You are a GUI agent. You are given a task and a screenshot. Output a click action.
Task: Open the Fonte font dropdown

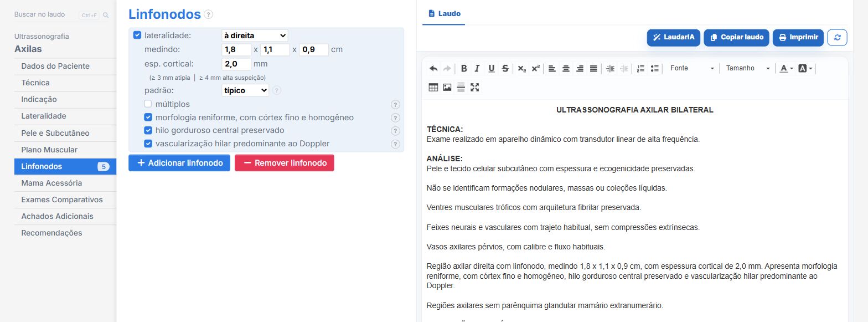coord(692,68)
